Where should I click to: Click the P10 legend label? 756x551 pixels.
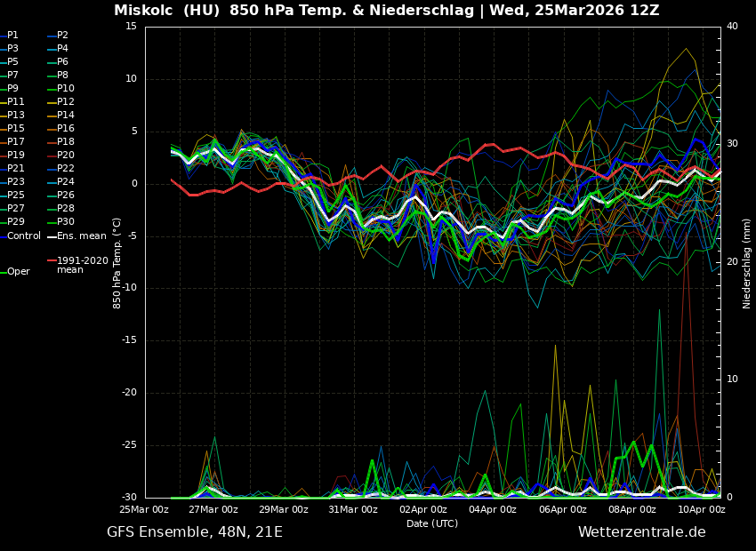pos(65,89)
